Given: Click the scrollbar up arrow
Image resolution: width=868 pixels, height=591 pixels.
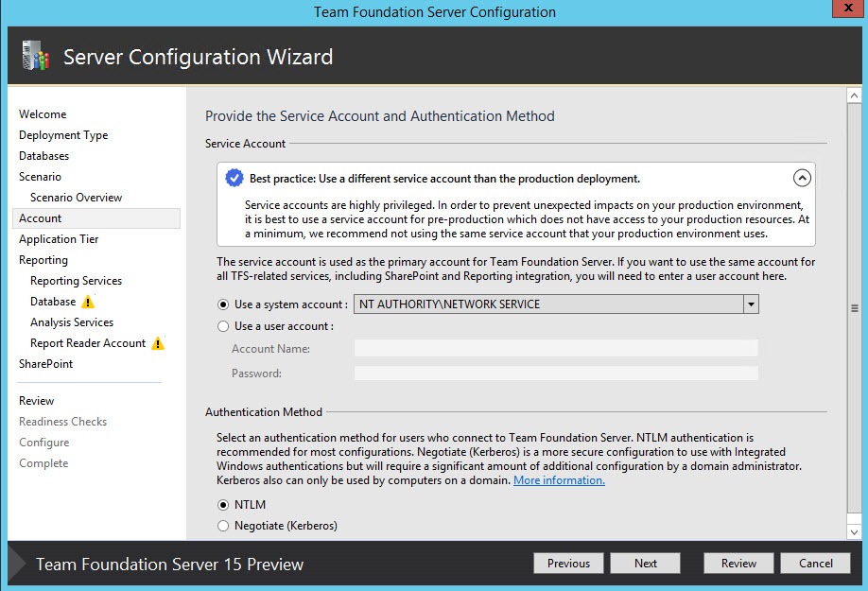Looking at the screenshot, I should (854, 96).
